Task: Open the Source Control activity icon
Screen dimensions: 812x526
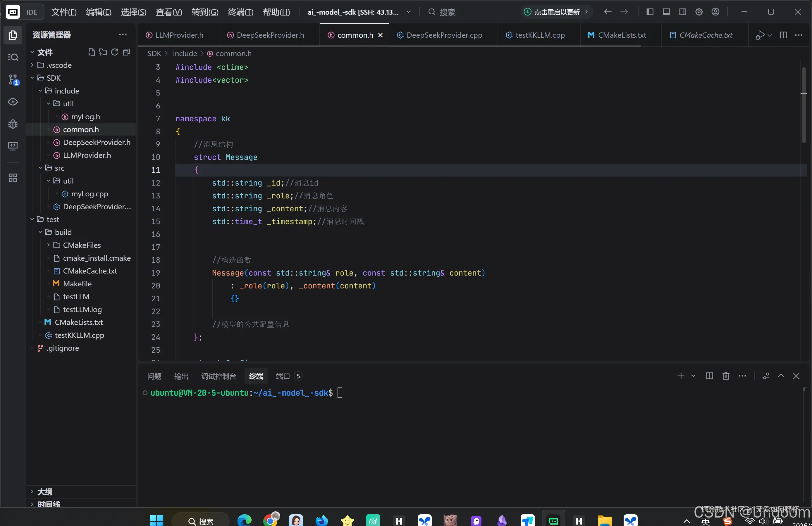Action: [13, 80]
